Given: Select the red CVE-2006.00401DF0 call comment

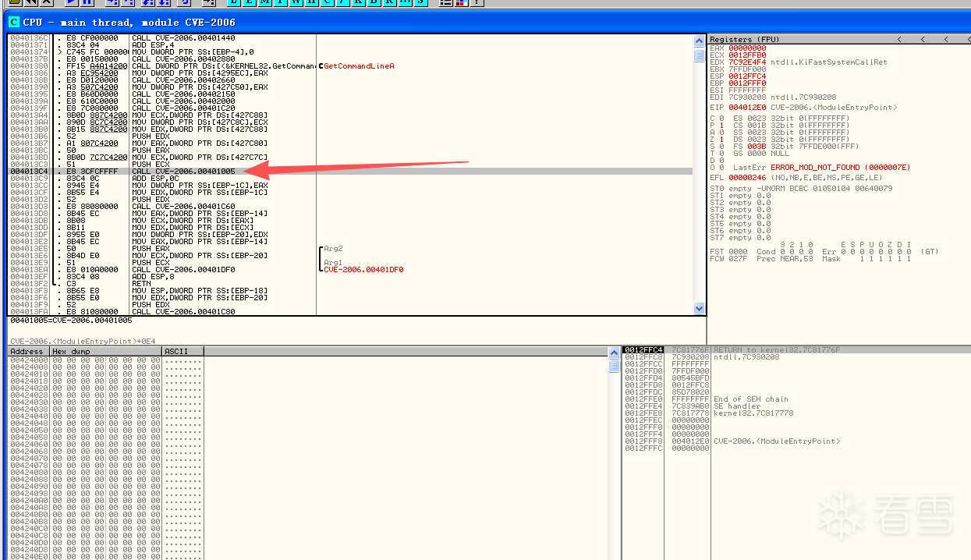Looking at the screenshot, I should pos(363,270).
